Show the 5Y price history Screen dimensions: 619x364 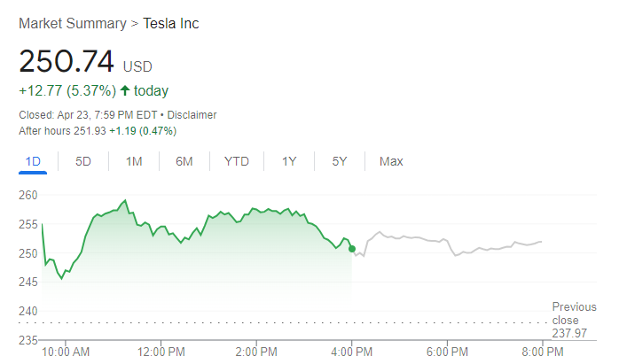[340, 161]
